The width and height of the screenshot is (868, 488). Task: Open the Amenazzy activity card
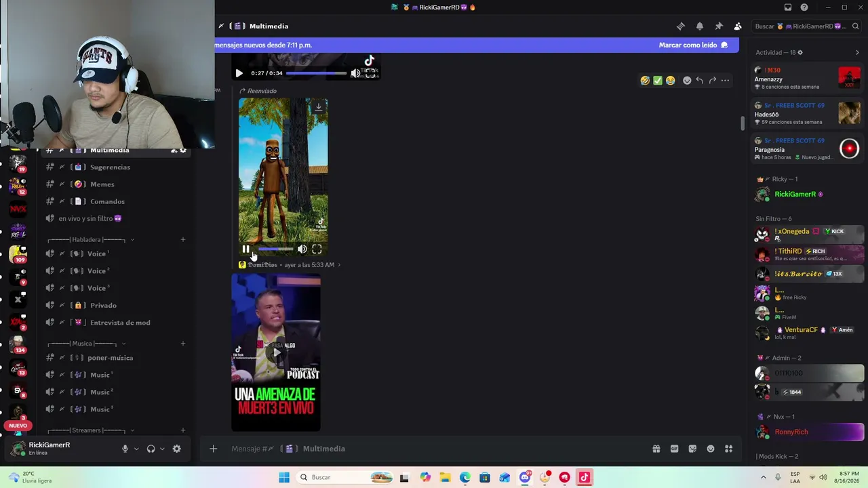pyautogui.click(x=807, y=79)
